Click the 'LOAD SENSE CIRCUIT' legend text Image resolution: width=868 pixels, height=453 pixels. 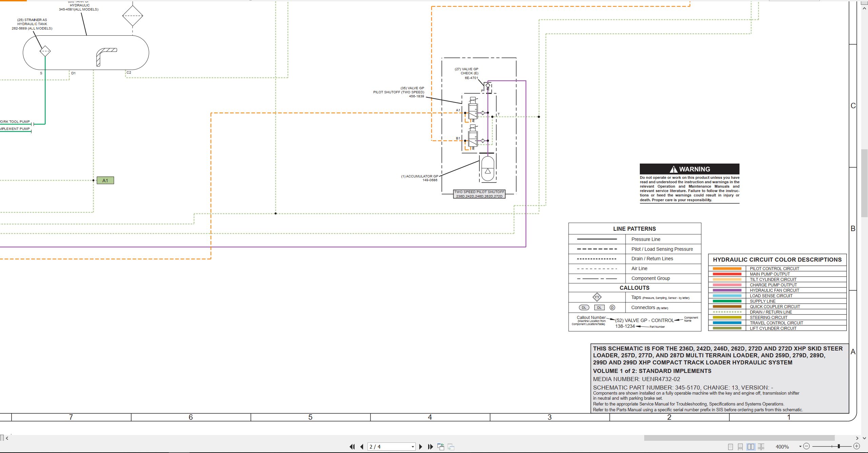pos(771,296)
